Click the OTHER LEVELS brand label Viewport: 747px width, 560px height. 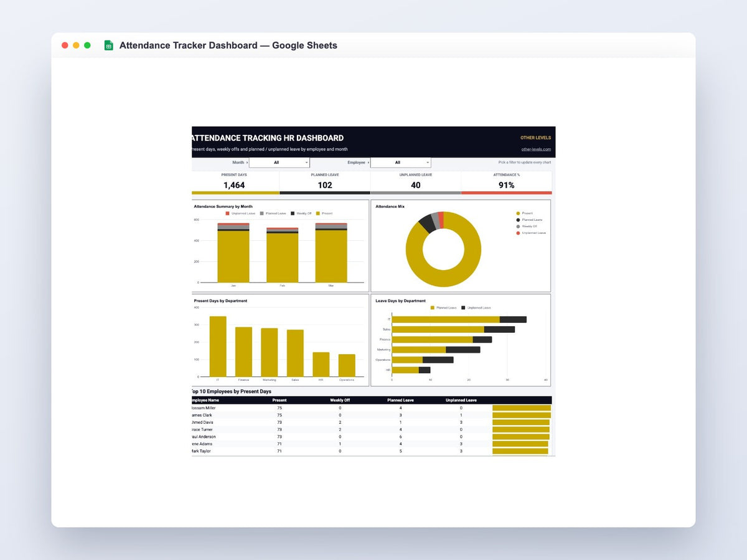click(x=535, y=138)
